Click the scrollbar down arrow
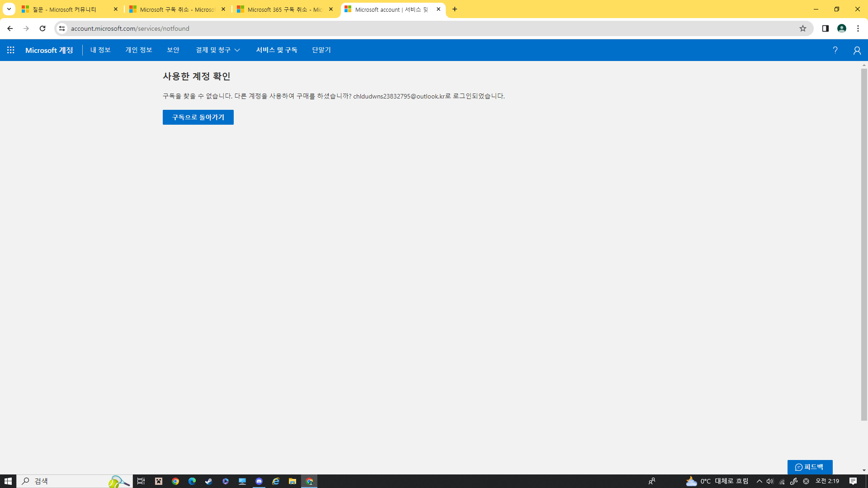 (864, 470)
